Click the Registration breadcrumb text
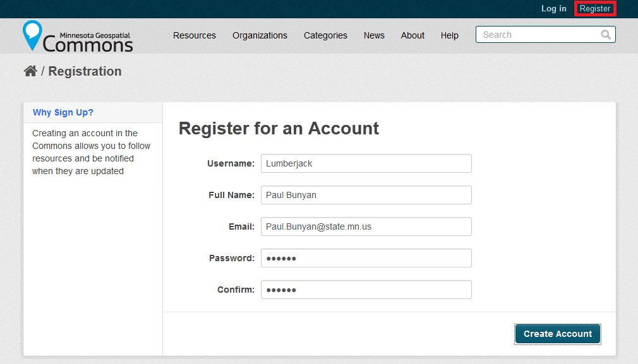The width and height of the screenshot is (638, 364). click(85, 71)
